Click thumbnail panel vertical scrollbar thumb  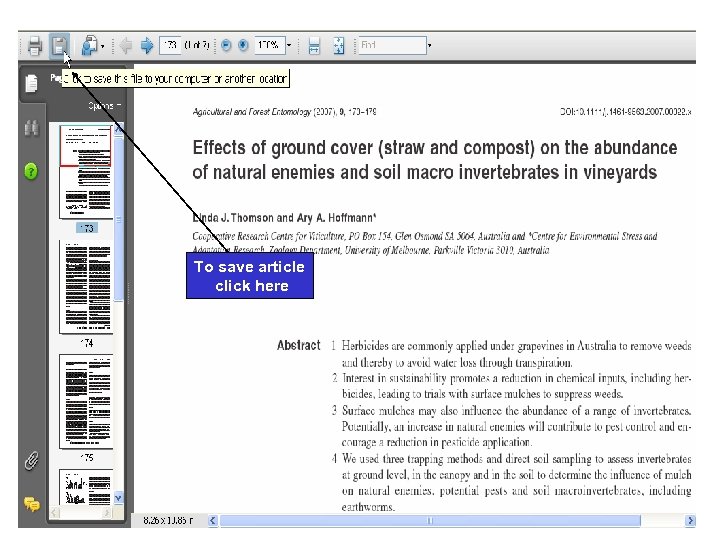point(118,219)
